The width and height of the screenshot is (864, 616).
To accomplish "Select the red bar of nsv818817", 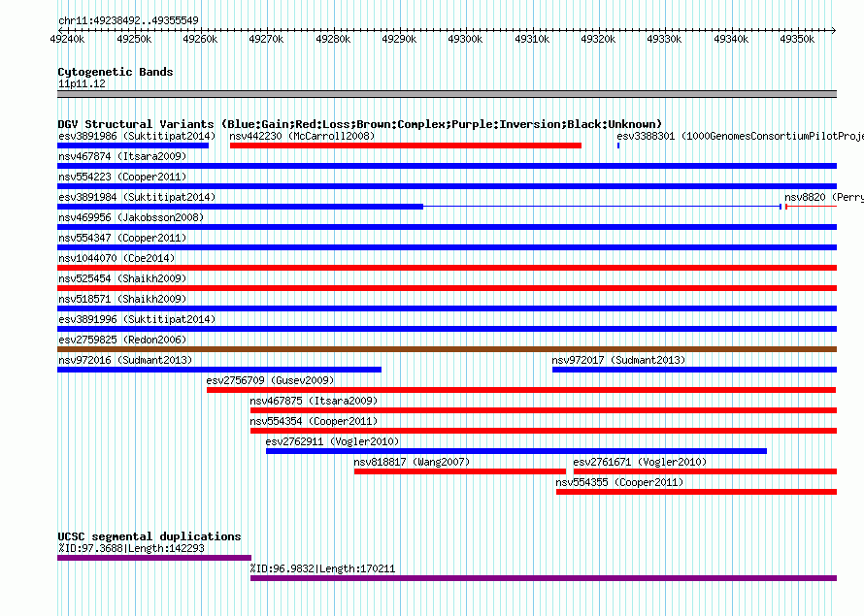I will (x=459, y=471).
